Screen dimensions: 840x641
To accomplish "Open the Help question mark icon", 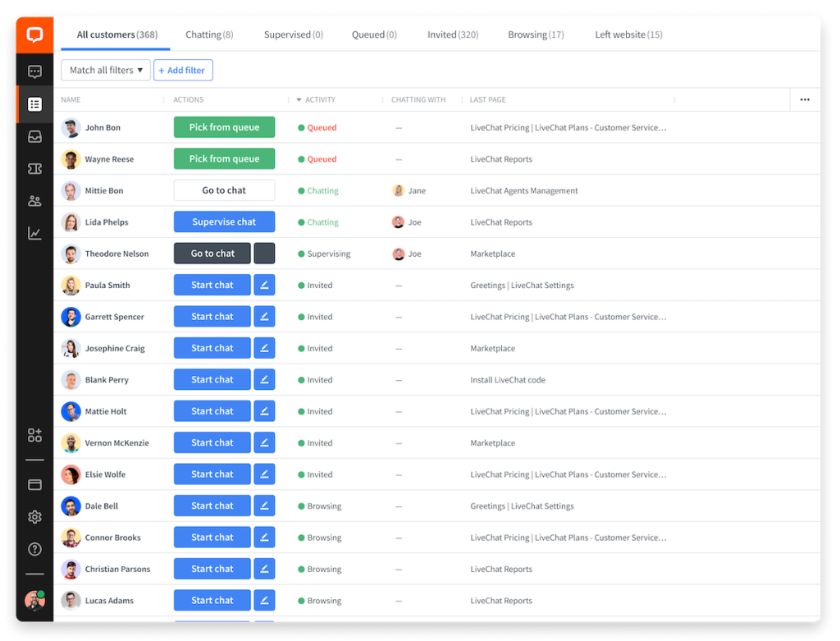I will [x=34, y=549].
